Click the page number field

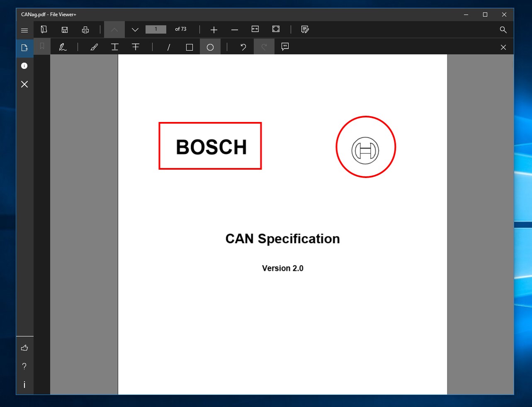pos(156,29)
